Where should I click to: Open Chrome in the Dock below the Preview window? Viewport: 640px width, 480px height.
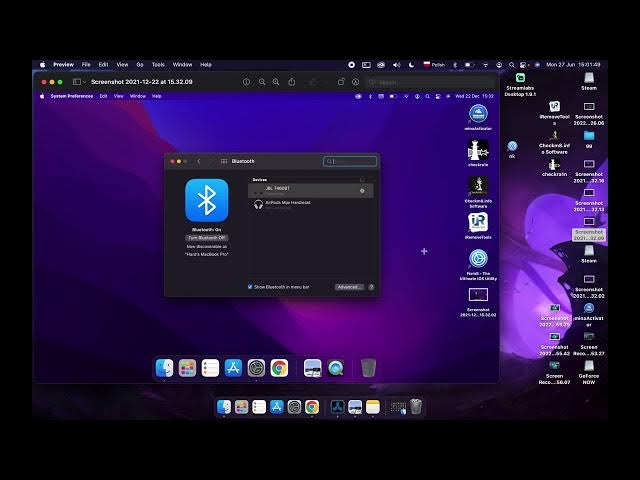[x=312, y=407]
